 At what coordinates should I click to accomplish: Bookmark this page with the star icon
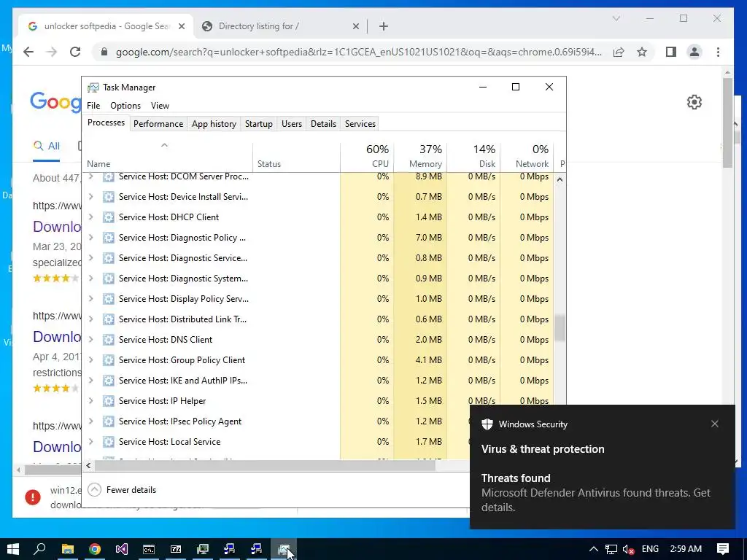[642, 52]
